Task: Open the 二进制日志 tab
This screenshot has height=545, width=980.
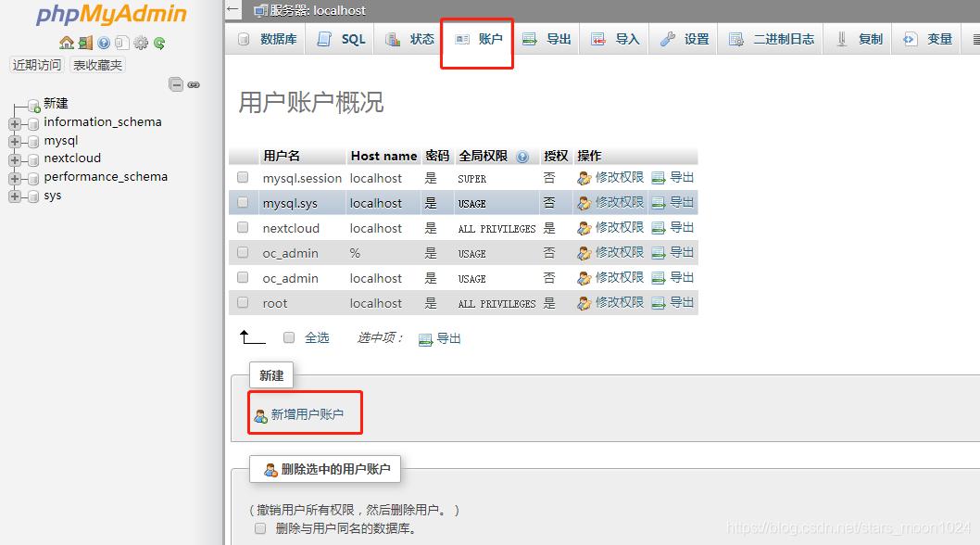Action: (x=776, y=39)
